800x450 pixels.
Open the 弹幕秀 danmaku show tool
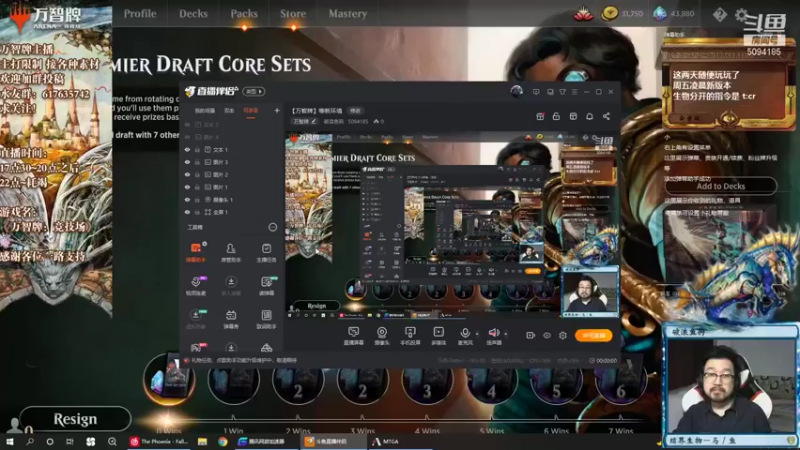[231, 319]
